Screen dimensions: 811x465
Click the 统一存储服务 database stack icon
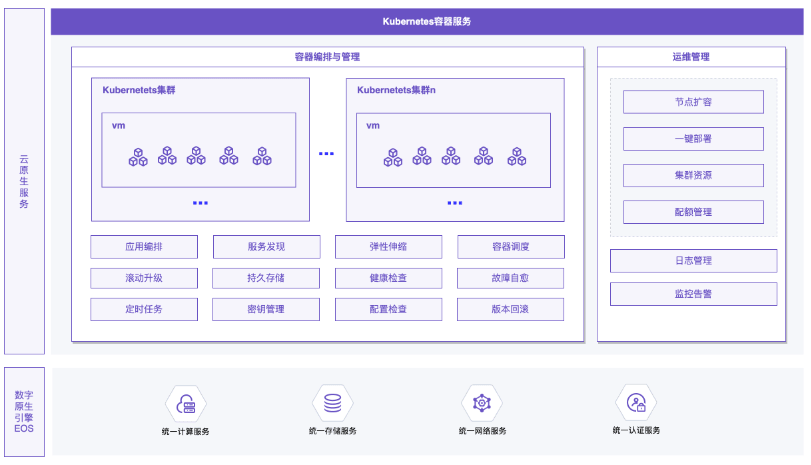333,403
